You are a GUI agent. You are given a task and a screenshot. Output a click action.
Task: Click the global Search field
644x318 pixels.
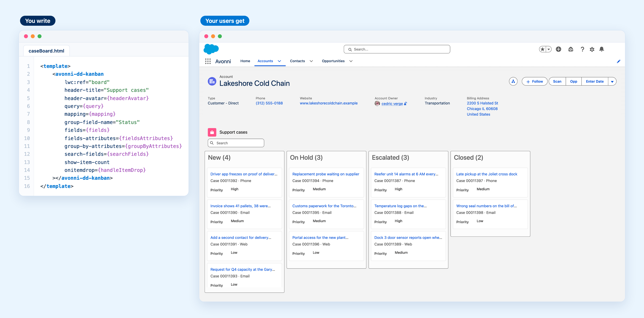coord(397,49)
